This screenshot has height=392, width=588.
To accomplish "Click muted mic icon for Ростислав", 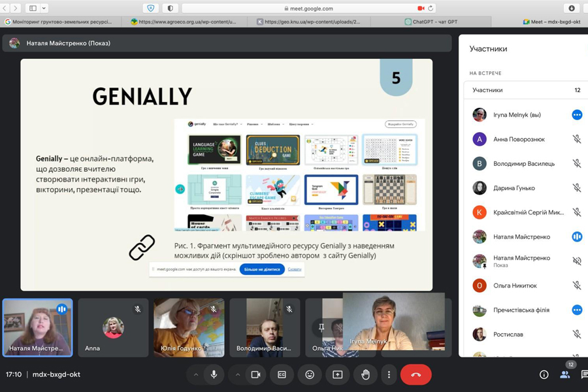I will click(577, 335).
